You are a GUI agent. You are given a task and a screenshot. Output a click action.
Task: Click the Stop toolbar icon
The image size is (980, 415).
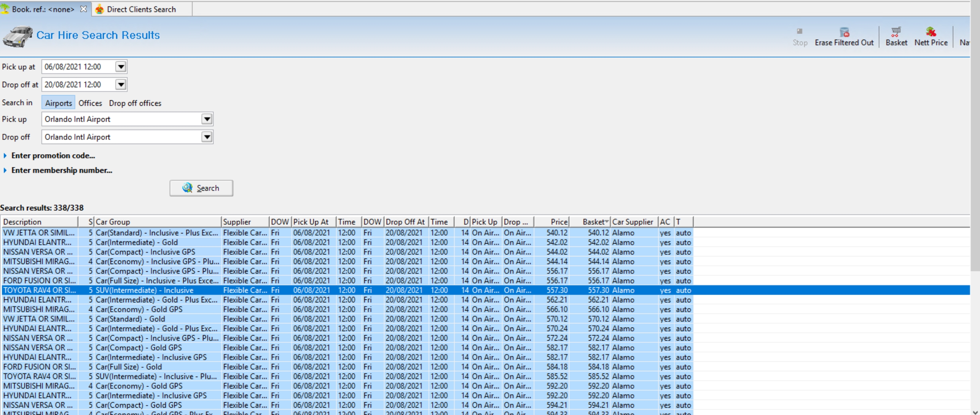click(799, 32)
